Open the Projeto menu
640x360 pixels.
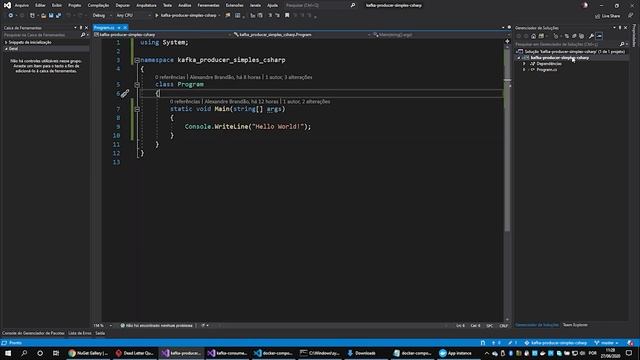(x=75, y=5)
